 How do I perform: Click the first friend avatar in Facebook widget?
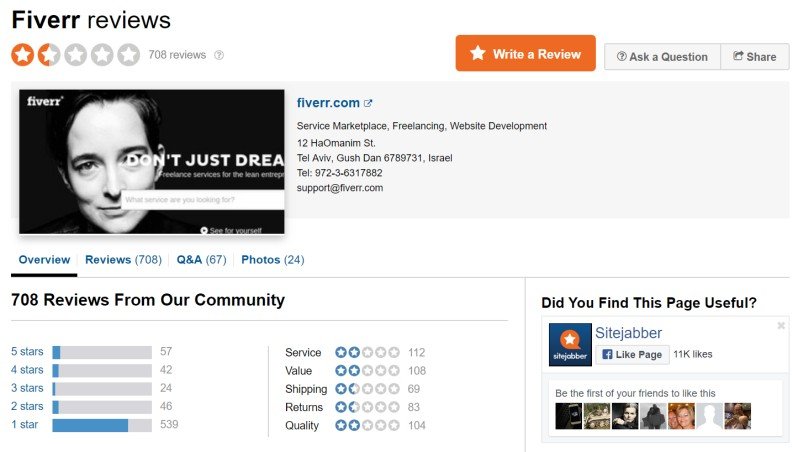(568, 416)
